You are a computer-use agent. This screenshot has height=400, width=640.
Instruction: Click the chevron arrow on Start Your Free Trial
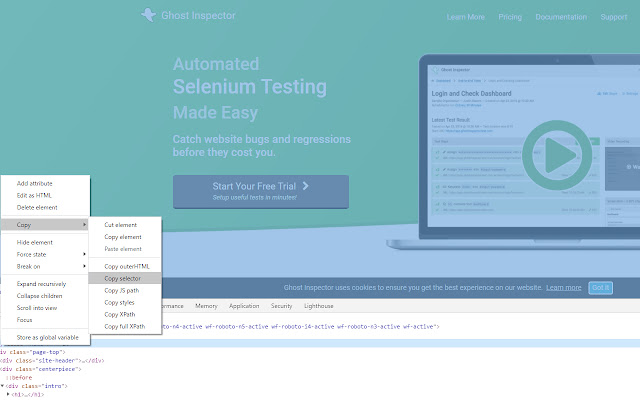click(305, 186)
